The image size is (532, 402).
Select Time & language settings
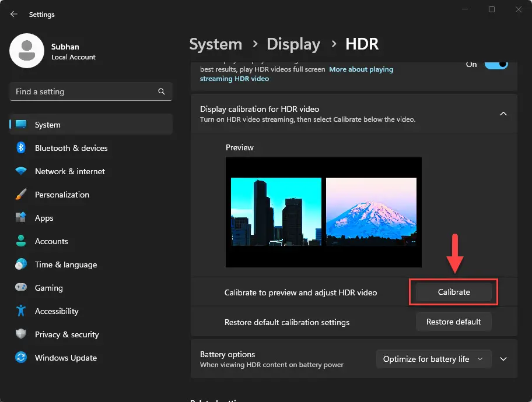(x=65, y=265)
